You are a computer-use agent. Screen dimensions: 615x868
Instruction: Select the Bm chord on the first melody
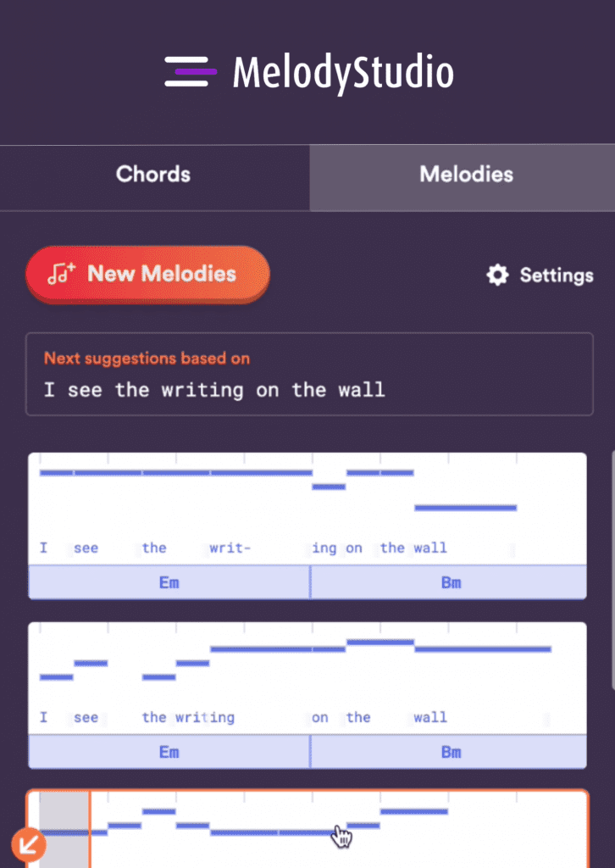point(450,582)
